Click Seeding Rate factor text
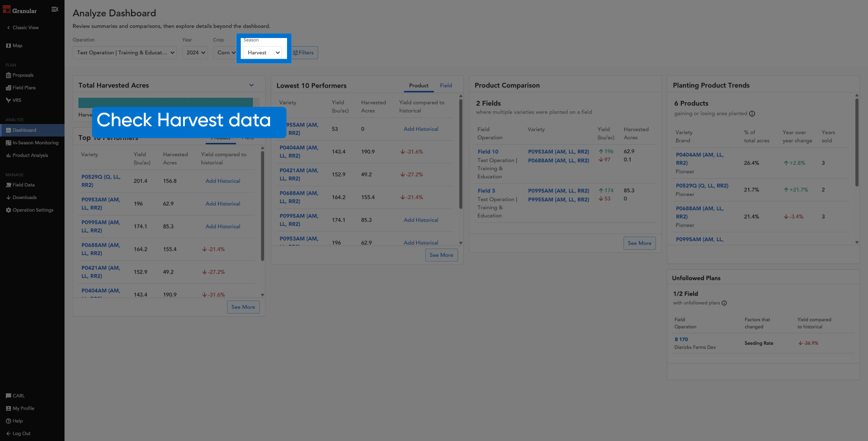The image size is (868, 441). coord(759,343)
